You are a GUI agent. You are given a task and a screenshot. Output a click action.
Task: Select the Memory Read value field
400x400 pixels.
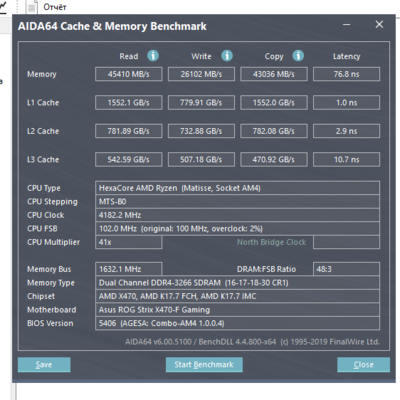coord(129,74)
